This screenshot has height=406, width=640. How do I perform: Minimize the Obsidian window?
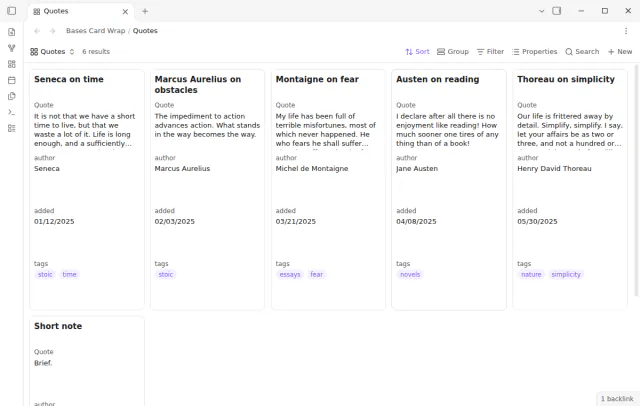(x=581, y=11)
